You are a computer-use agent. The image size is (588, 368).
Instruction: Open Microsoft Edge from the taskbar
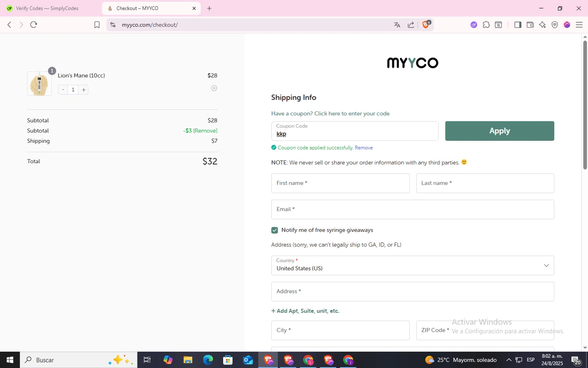208,360
